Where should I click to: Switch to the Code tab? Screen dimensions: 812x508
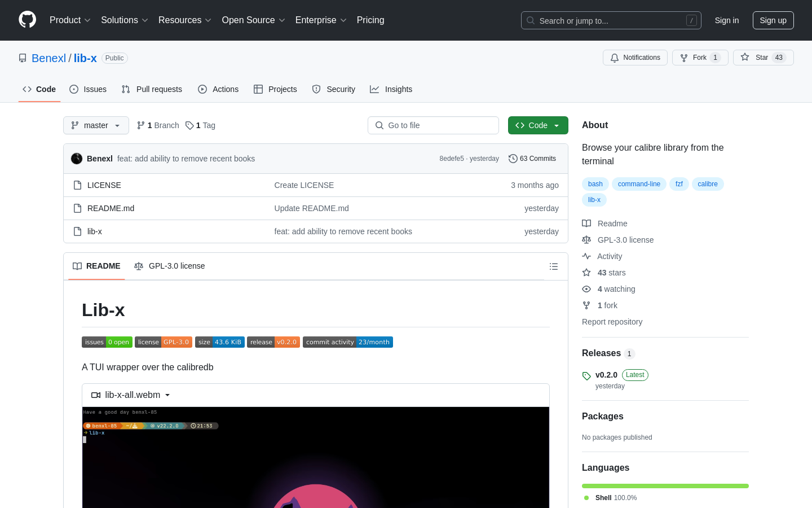(x=39, y=89)
